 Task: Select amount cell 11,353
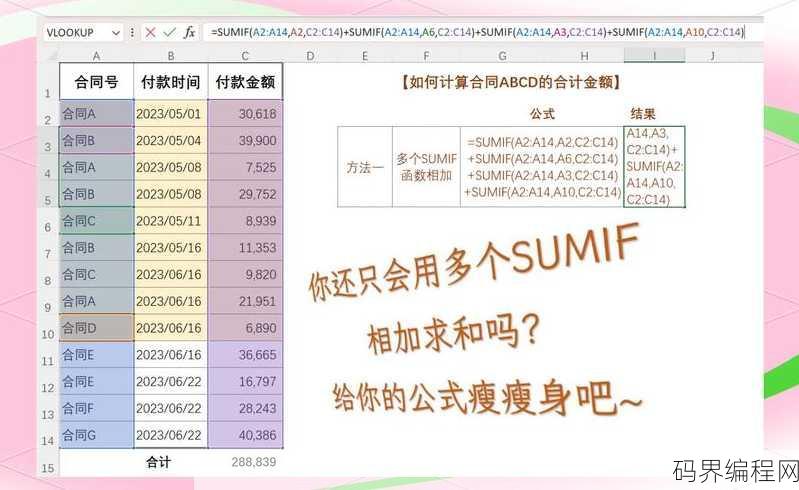(245, 248)
